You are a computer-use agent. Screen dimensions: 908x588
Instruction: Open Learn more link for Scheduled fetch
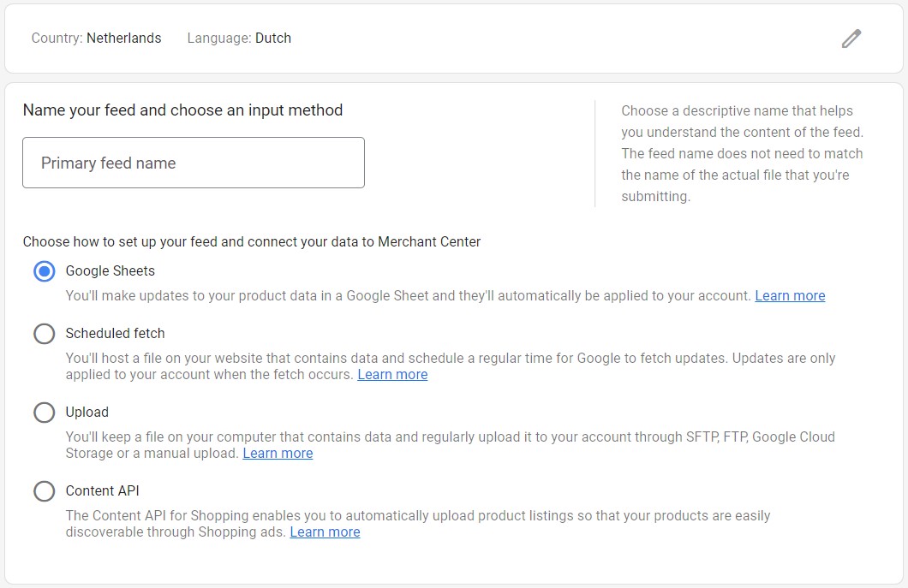click(392, 374)
